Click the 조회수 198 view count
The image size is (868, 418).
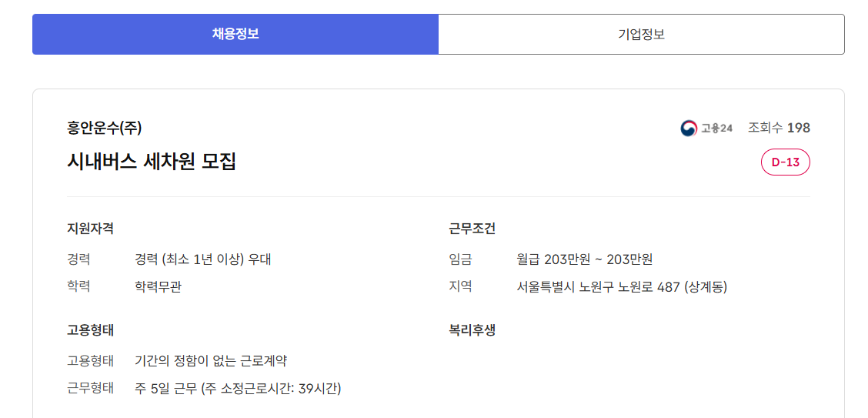point(779,128)
